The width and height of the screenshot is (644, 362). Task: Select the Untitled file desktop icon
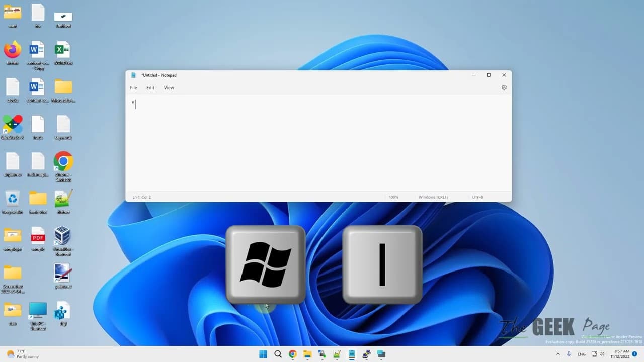[x=63, y=19]
